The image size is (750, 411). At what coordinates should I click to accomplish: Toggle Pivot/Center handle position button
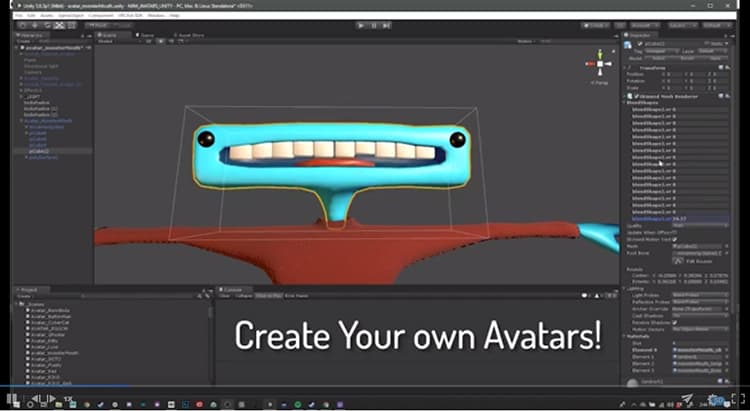[x=97, y=25]
